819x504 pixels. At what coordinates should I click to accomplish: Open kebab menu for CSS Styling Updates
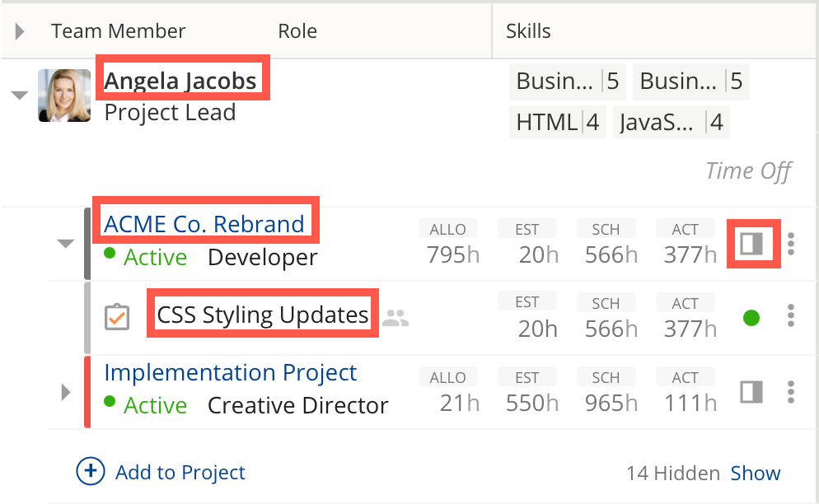pyautogui.click(x=791, y=316)
